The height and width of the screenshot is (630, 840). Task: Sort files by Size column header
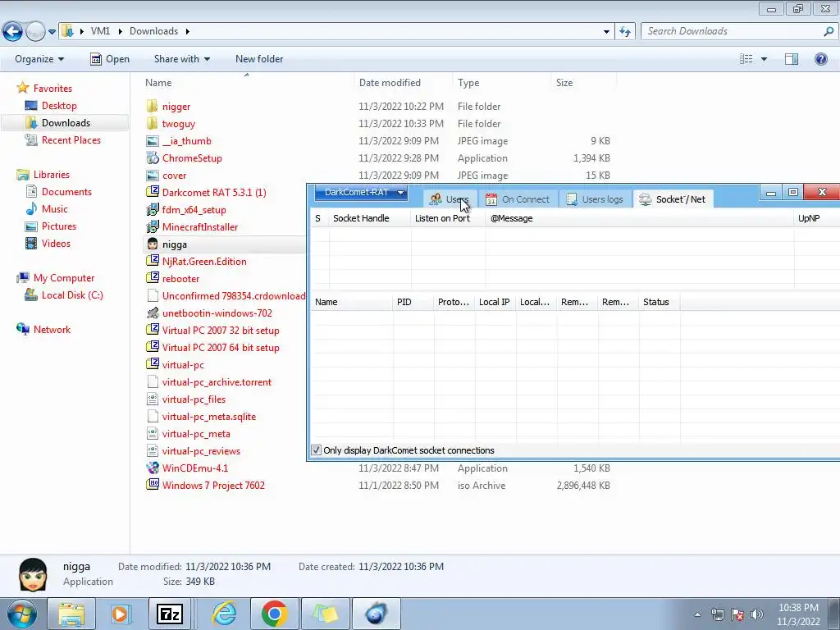pyautogui.click(x=564, y=83)
